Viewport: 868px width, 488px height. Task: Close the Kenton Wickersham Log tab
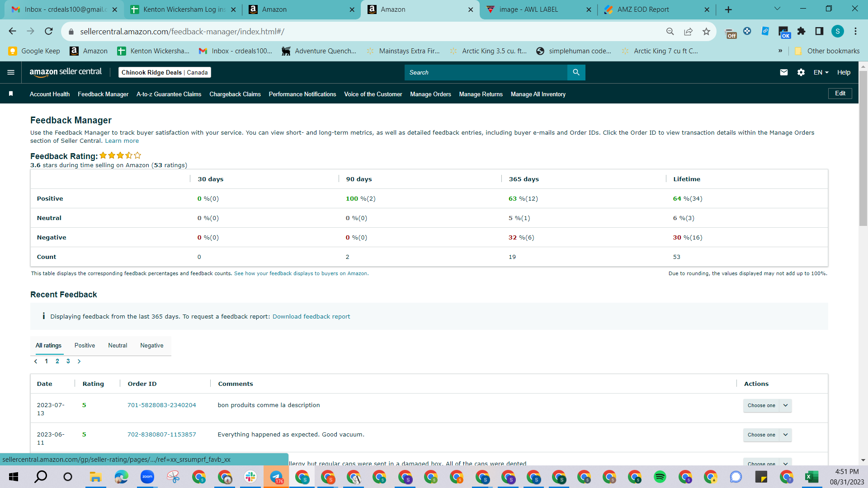pyautogui.click(x=233, y=9)
